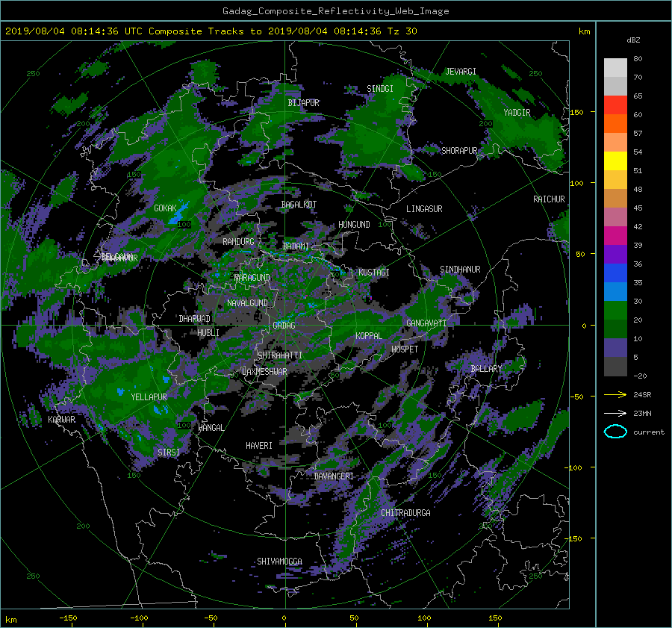The height and width of the screenshot is (628, 672).
Task: Click the RAICHUR city label
Action: click(549, 199)
